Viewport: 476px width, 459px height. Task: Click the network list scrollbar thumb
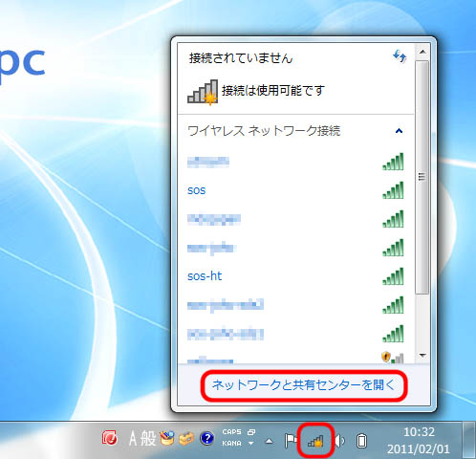(x=422, y=177)
